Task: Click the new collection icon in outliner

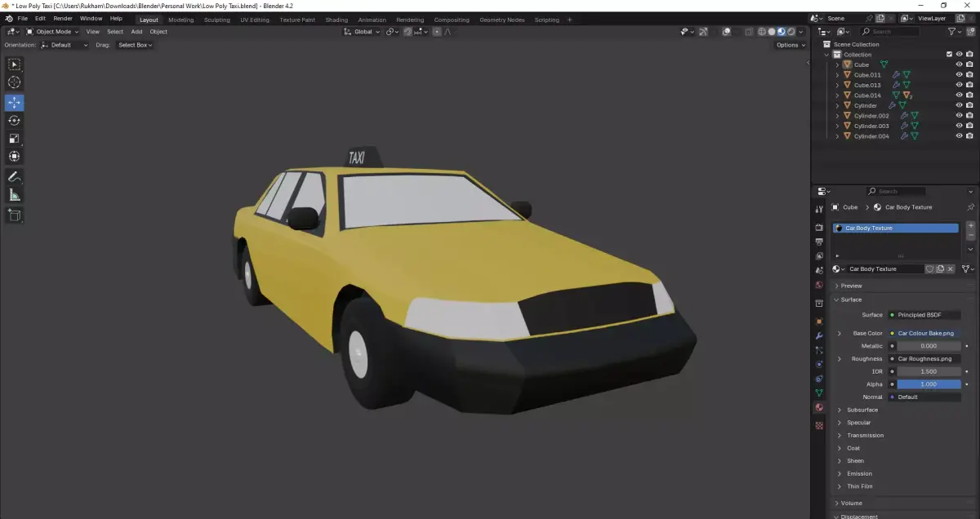Action: (972, 32)
